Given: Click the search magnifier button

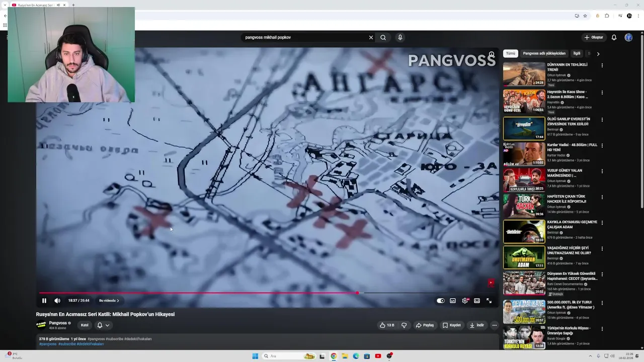Looking at the screenshot, I should pyautogui.click(x=383, y=37).
